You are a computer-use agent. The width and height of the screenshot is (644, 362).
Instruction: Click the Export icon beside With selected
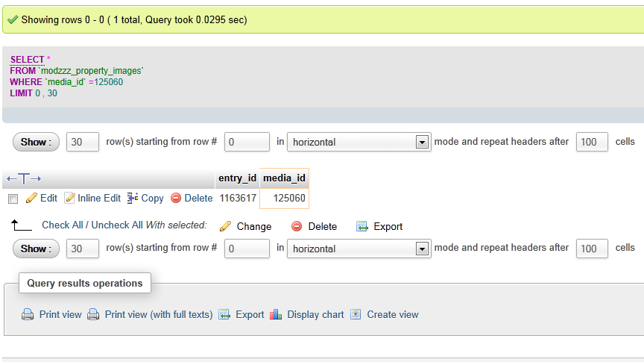(x=362, y=226)
